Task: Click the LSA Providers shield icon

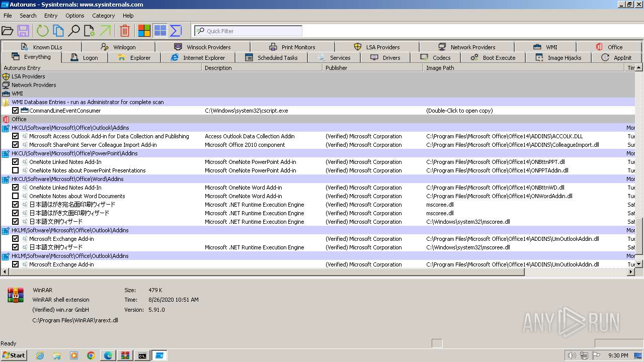Action: click(x=6, y=76)
